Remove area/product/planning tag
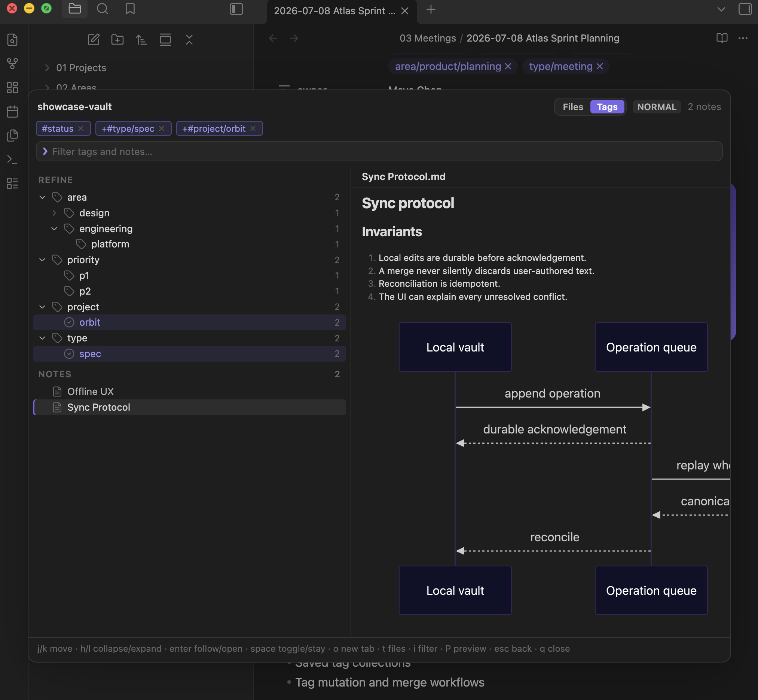Image resolution: width=758 pixels, height=700 pixels. (508, 66)
